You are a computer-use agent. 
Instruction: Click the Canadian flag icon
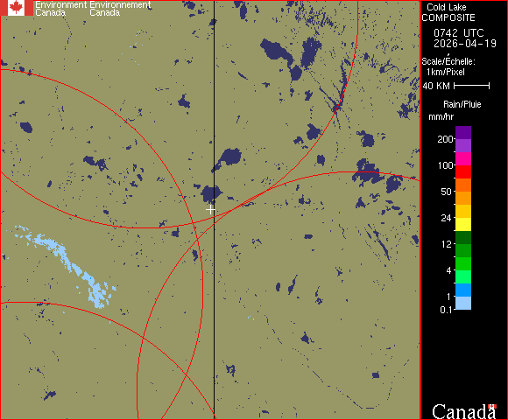point(16,8)
